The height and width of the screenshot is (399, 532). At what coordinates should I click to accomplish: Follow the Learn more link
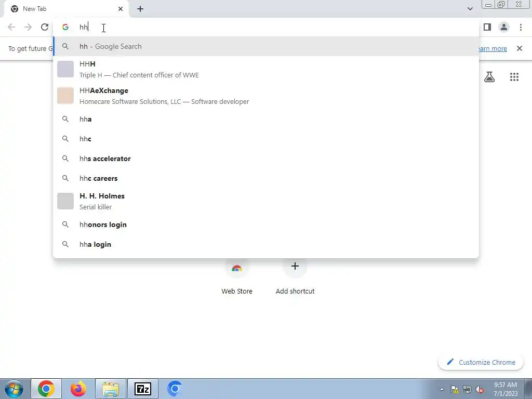coord(493,48)
